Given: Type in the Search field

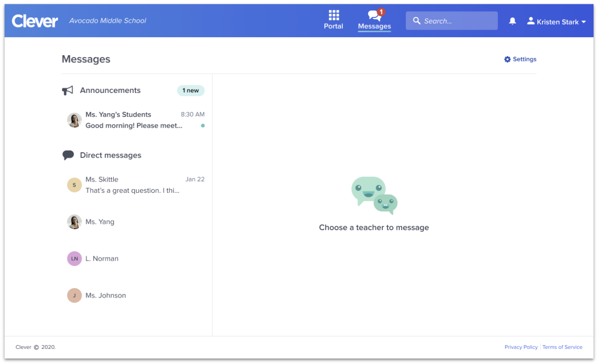Looking at the screenshot, I should pos(457,21).
